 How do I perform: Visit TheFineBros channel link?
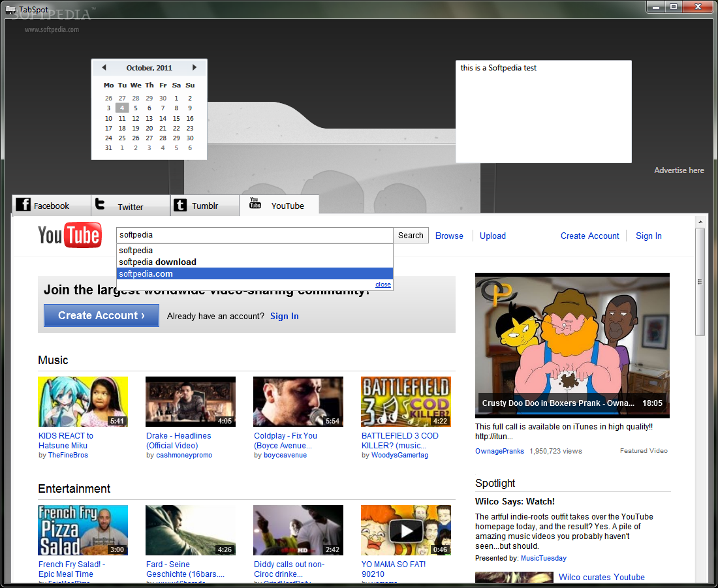pyautogui.click(x=68, y=456)
